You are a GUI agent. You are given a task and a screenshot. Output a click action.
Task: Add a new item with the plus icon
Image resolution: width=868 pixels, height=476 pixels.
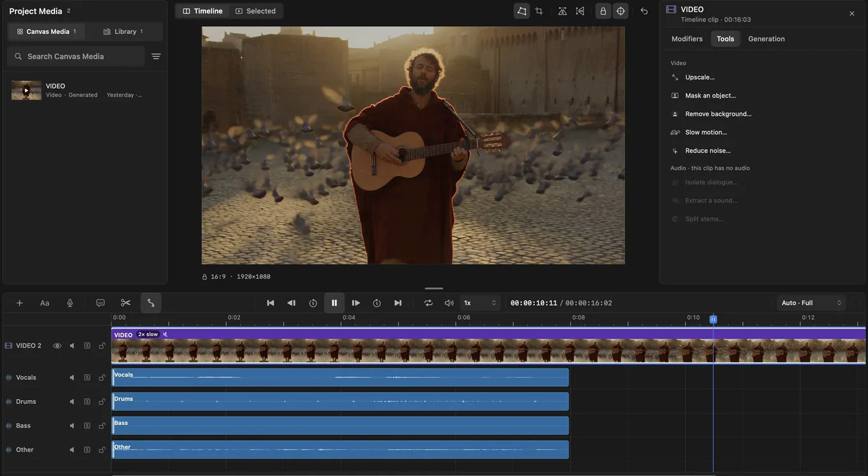pyautogui.click(x=20, y=303)
